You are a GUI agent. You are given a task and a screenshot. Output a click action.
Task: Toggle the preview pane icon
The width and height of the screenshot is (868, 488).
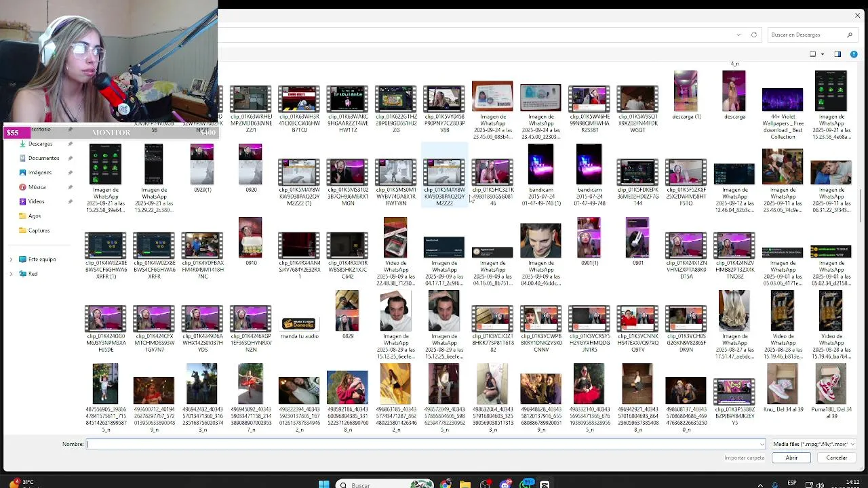[837, 54]
